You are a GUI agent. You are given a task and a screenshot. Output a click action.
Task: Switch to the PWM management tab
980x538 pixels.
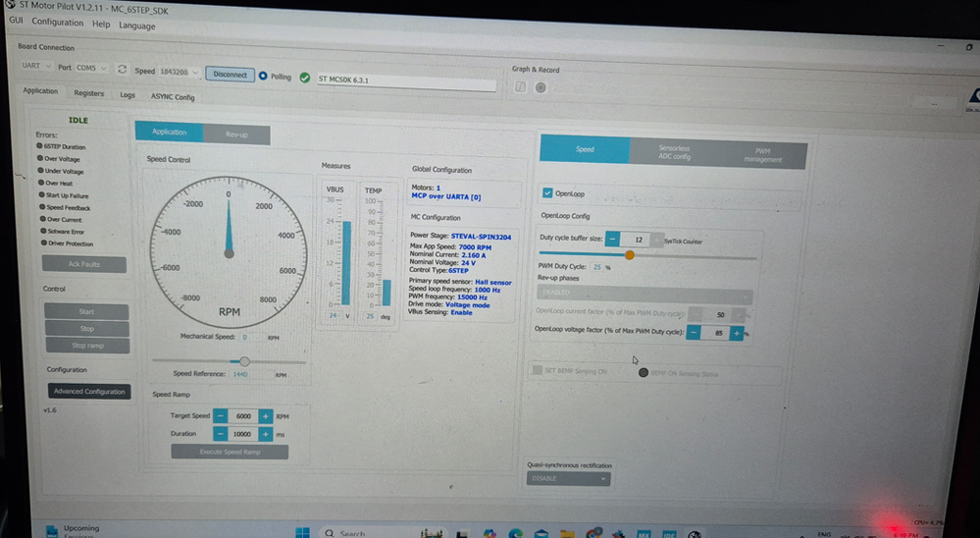(762, 155)
